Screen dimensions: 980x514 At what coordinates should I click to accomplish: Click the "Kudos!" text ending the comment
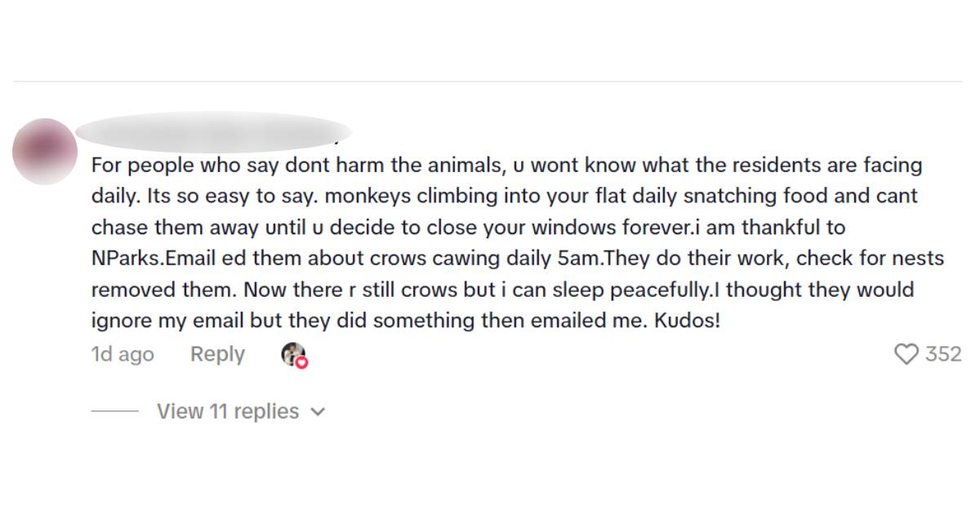coord(687,321)
